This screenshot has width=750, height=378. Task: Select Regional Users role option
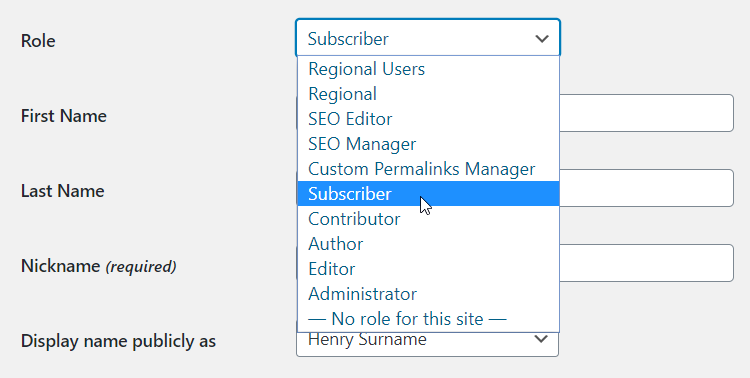click(428, 69)
